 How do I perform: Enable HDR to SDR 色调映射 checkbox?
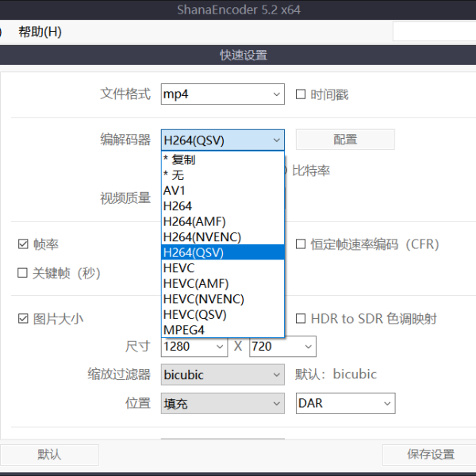click(300, 319)
